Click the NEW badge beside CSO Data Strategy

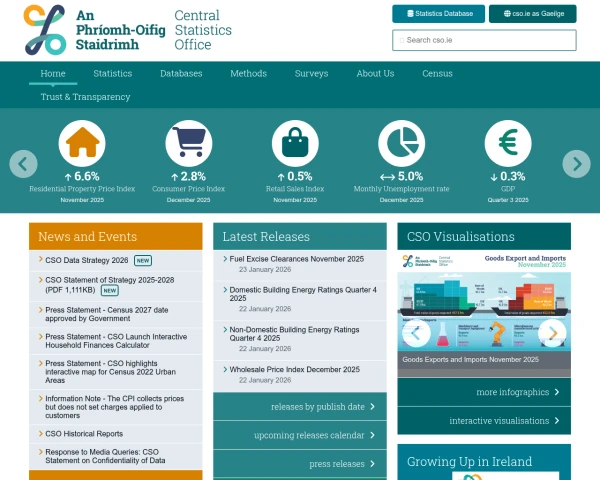(x=143, y=260)
